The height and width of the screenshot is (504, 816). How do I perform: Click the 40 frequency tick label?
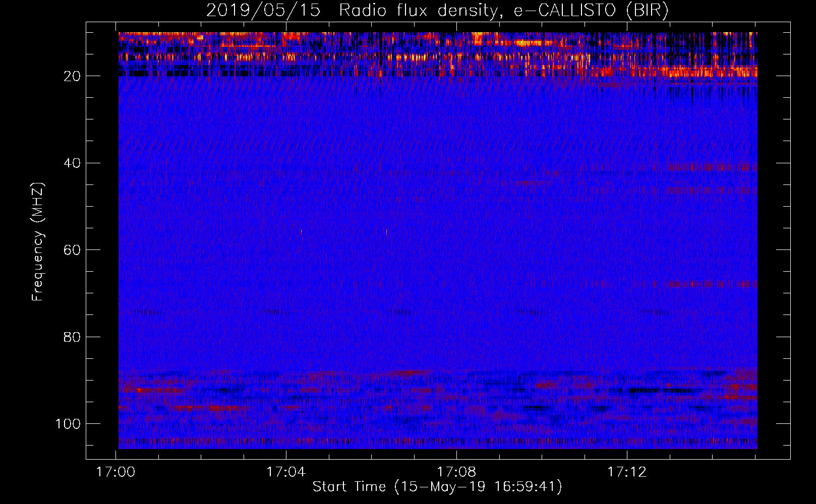[72, 163]
